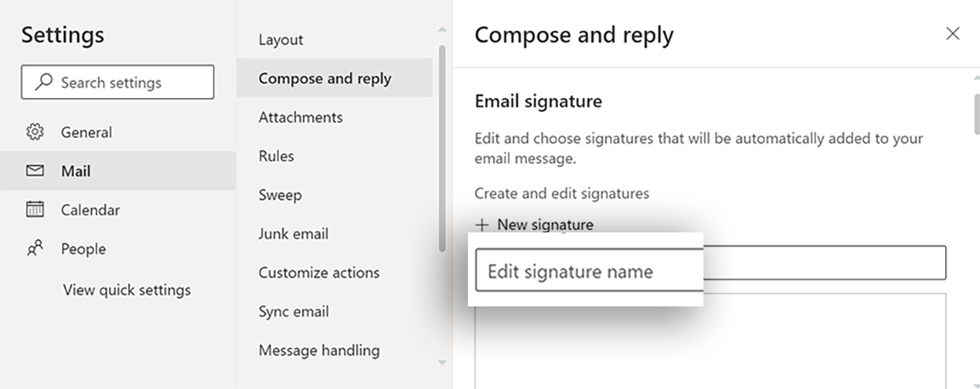The height and width of the screenshot is (389, 980).
Task: Open Sweep settings
Action: 280,195
